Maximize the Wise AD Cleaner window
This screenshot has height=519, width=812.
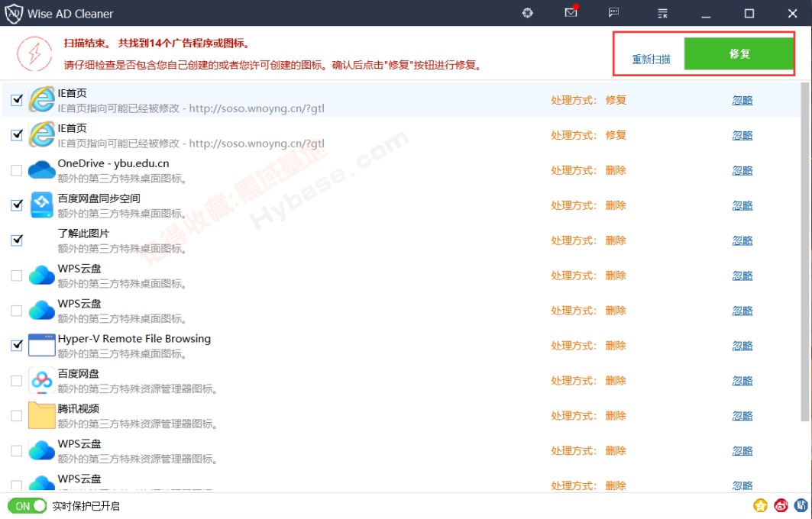click(x=749, y=14)
